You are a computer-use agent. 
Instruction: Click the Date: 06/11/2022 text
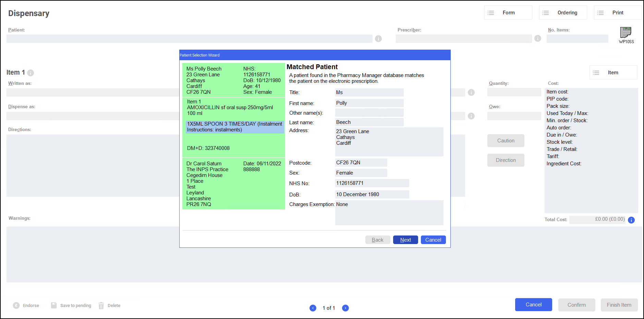click(x=262, y=164)
